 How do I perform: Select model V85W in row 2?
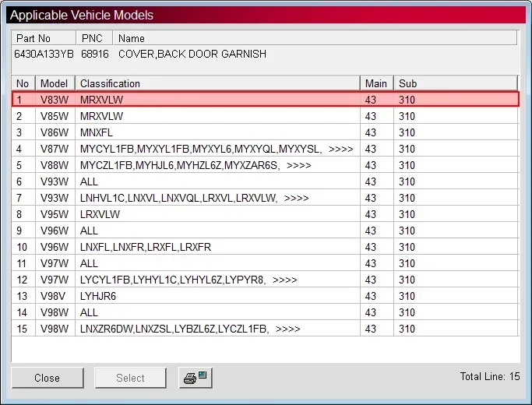point(55,116)
